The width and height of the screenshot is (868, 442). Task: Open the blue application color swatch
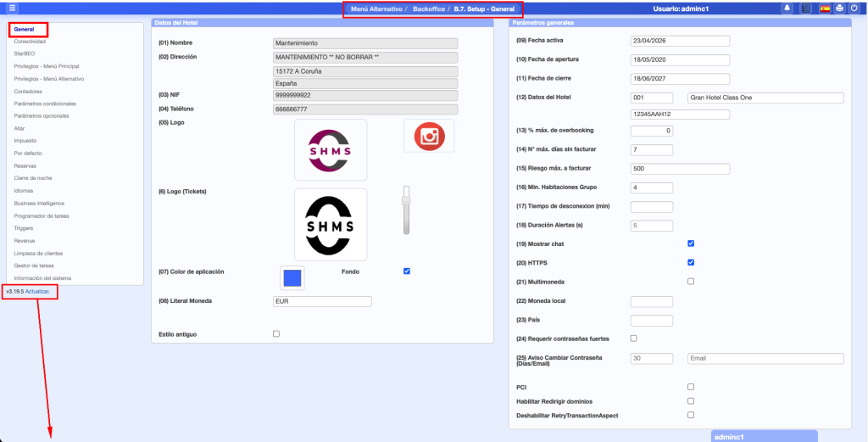coord(292,277)
